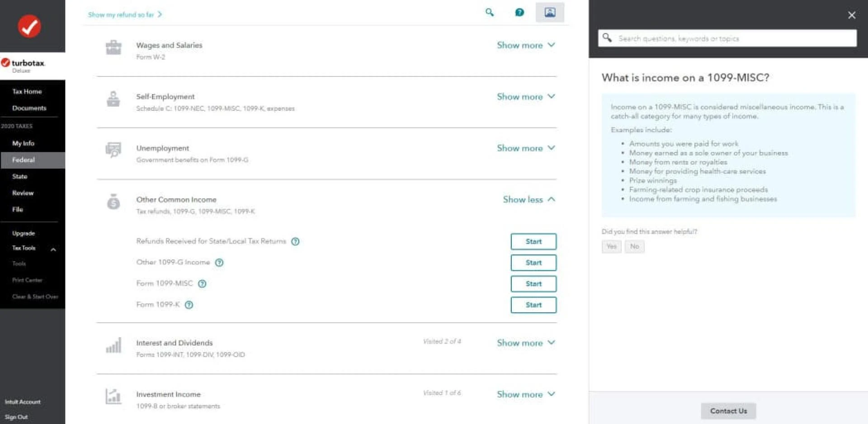Viewport: 868px width, 424px height.
Task: Expand Interest and Dividends section
Action: click(525, 343)
